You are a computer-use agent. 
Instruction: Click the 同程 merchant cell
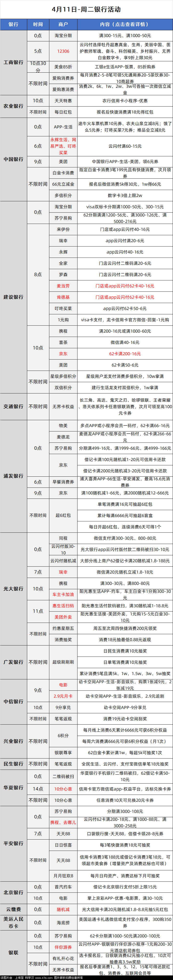(x=63, y=538)
